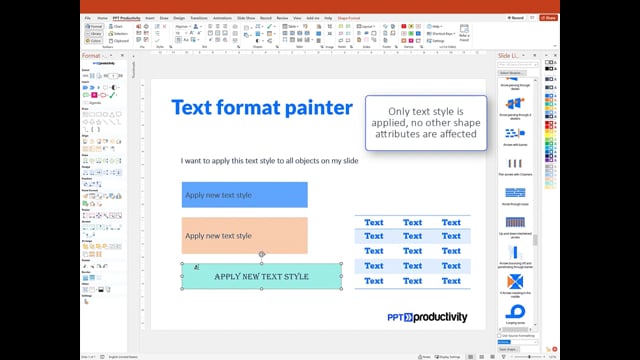Select the Looping arrow library slide
The width and height of the screenshot is (640, 360).
(x=515, y=314)
